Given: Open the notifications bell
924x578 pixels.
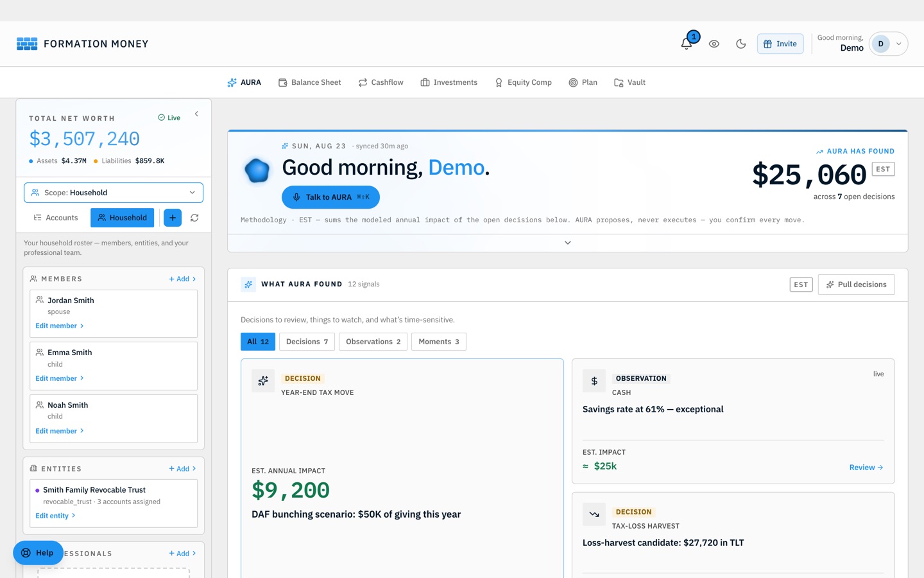Looking at the screenshot, I should (x=687, y=44).
